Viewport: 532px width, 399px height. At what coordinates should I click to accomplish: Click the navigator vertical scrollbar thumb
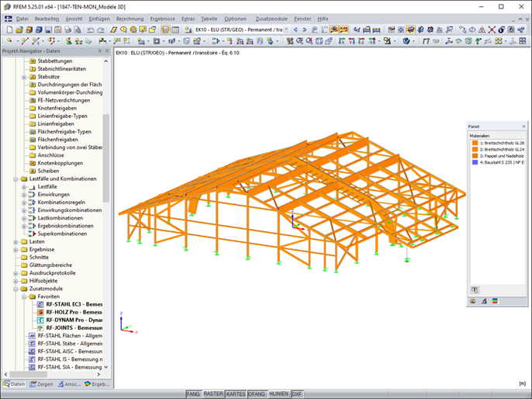[x=105, y=158]
